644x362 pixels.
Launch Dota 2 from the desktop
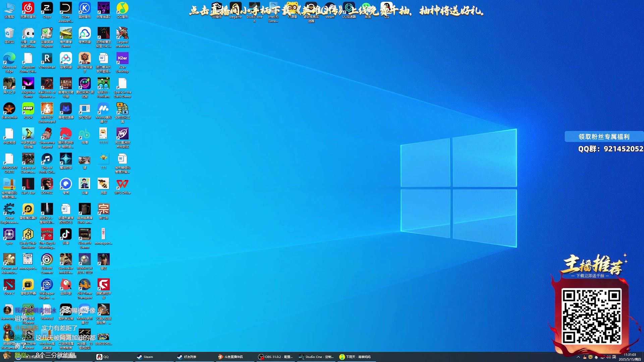point(9,287)
